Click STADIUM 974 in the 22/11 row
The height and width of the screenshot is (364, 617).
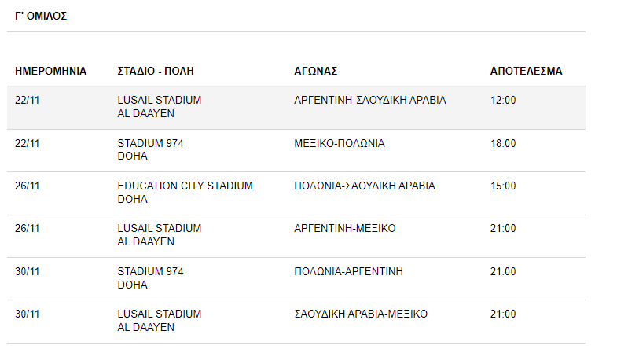point(150,143)
